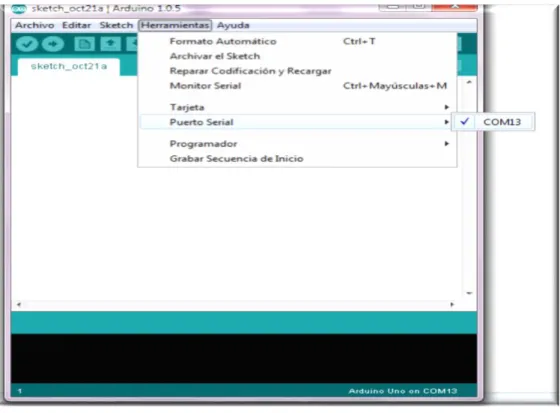This screenshot has width=560, height=413.
Task: Click the horizontal scroll right arrow
Action: [x=452, y=304]
